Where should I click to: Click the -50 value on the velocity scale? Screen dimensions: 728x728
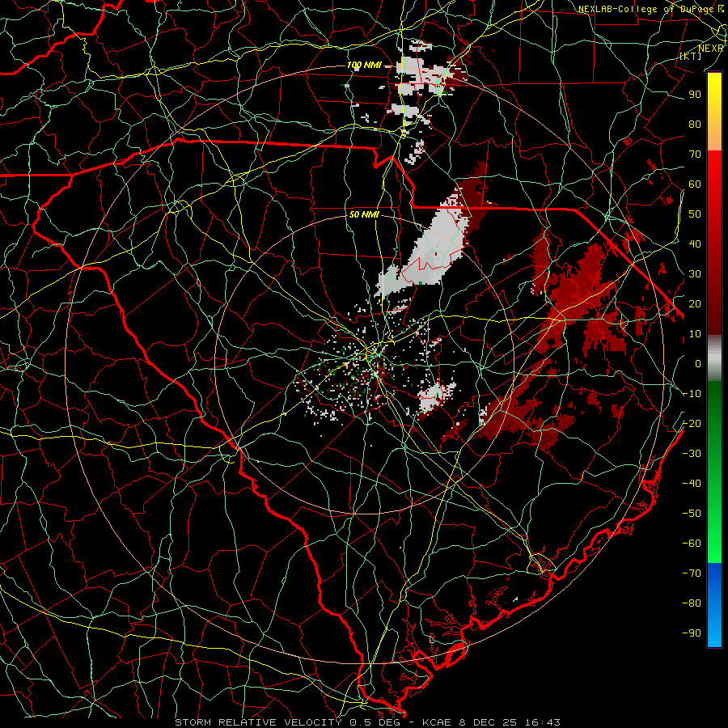click(x=692, y=513)
